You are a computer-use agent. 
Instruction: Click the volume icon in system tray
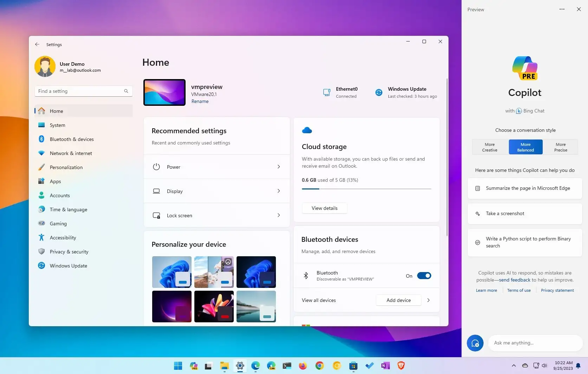pos(544,366)
